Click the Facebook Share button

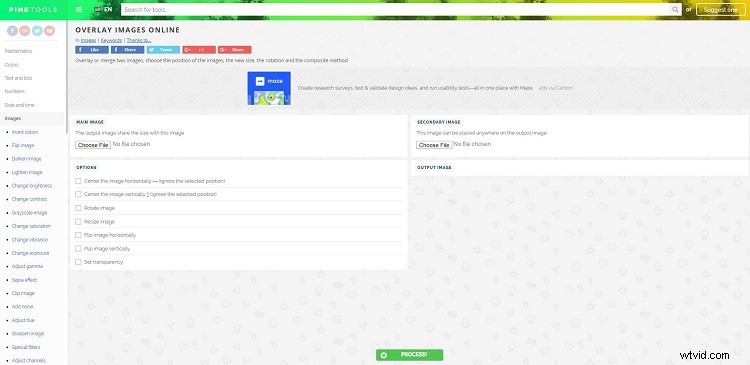(x=127, y=50)
